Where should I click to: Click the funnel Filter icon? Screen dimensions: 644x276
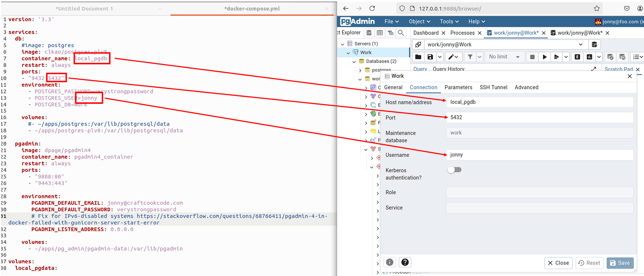(470, 57)
